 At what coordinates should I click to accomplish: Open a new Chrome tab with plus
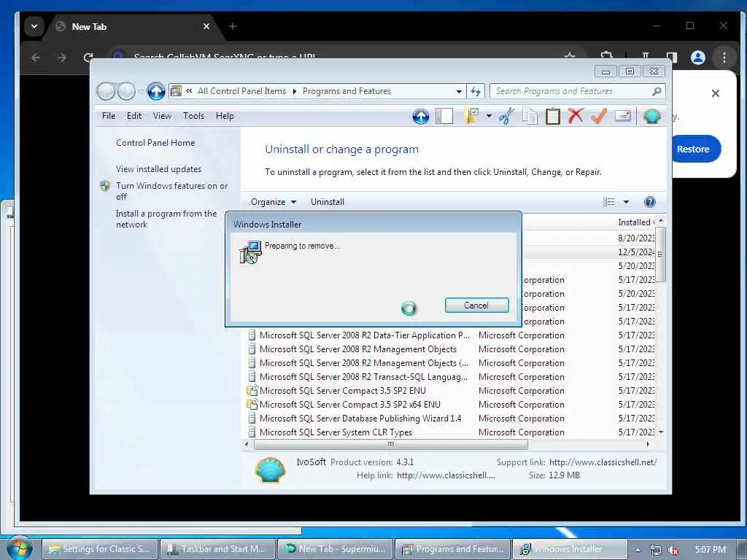pos(233,26)
